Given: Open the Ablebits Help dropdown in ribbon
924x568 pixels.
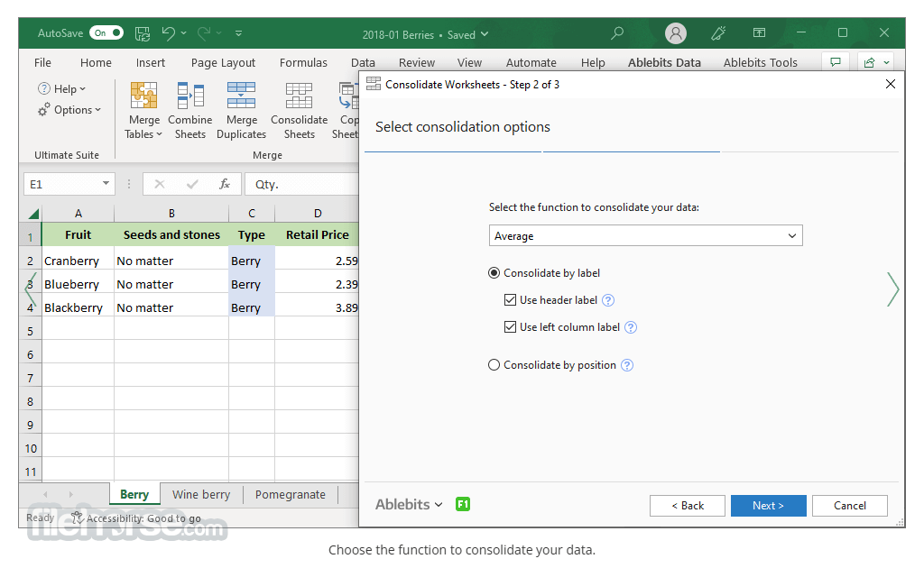Looking at the screenshot, I should (x=62, y=89).
